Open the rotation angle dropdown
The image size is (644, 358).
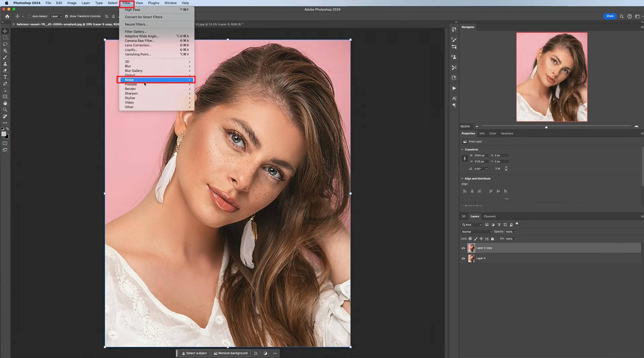pyautogui.click(x=487, y=169)
